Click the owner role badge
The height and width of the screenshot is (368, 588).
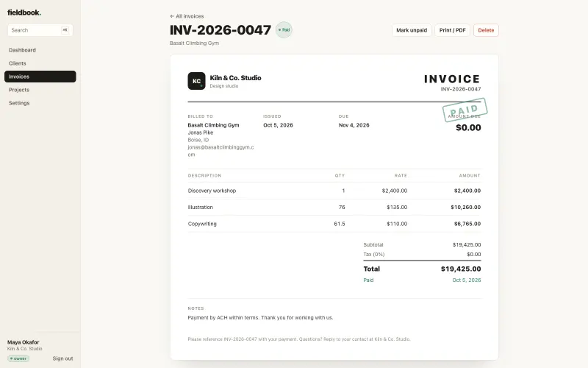click(x=18, y=358)
